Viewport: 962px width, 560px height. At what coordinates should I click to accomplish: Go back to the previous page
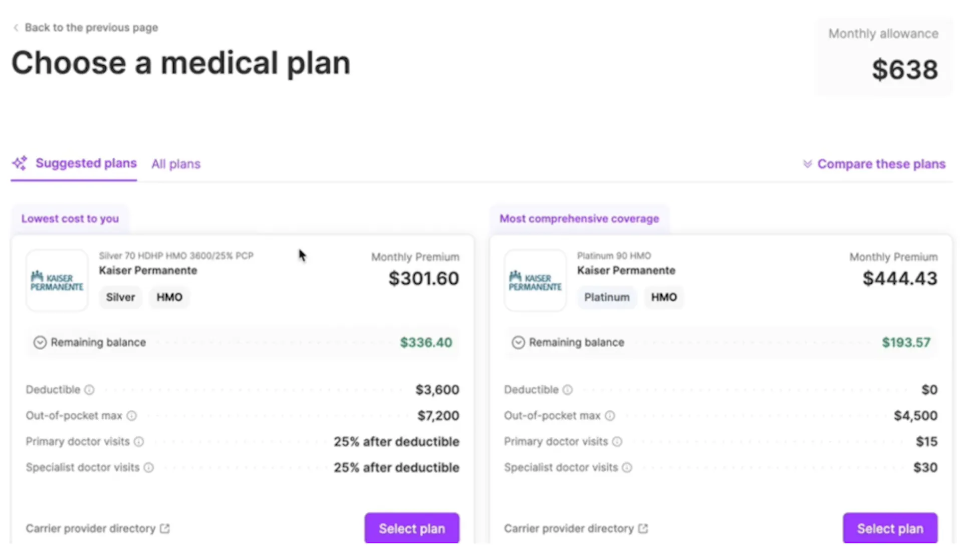click(92, 28)
